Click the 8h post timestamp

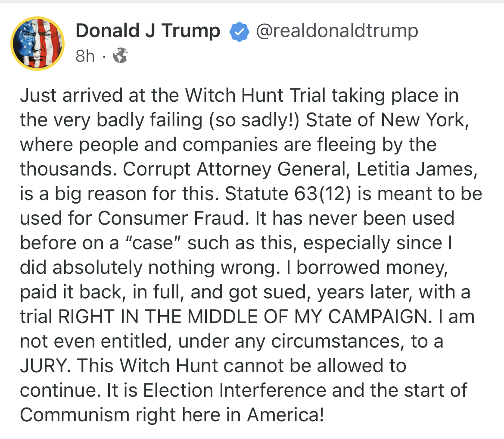[x=85, y=56]
